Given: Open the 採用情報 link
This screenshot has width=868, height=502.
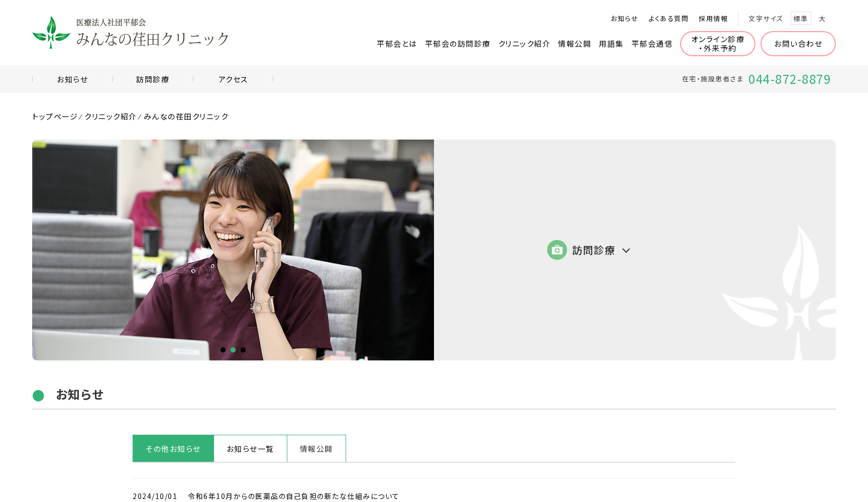Looking at the screenshot, I should coord(713,18).
